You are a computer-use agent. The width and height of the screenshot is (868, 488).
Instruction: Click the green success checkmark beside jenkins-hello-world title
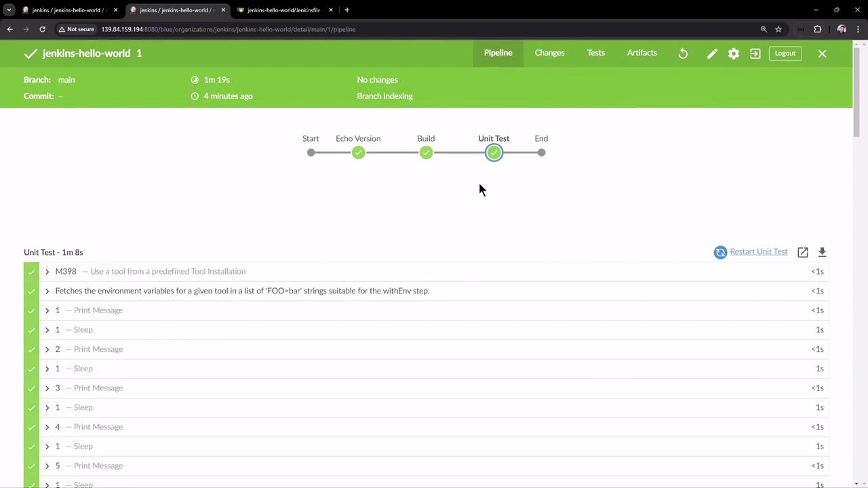coord(31,54)
